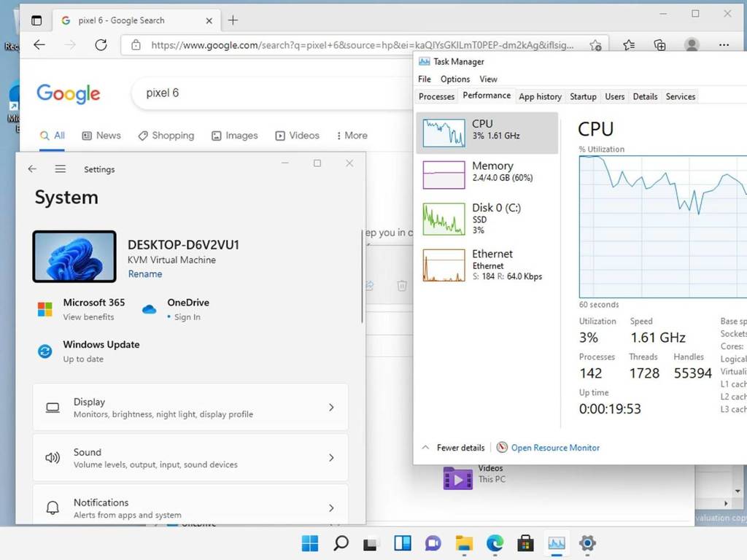Click the Edge profile avatar
Image resolution: width=747 pixels, height=560 pixels.
692,44
